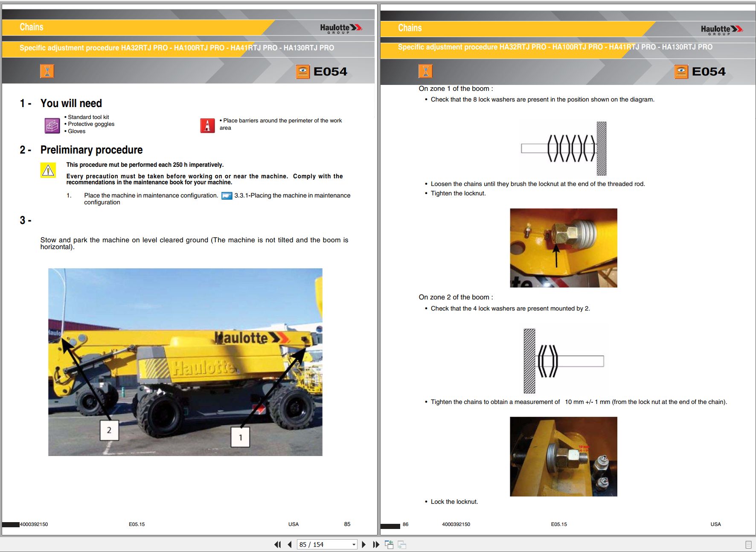Click 'Check that the 8 lock washers' bullet
756x552 pixels.
pos(542,99)
